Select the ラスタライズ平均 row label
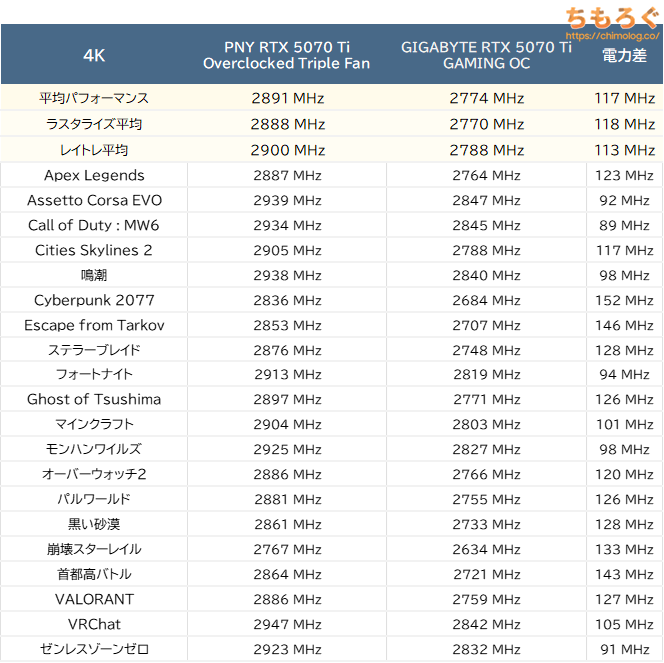 click(x=94, y=124)
